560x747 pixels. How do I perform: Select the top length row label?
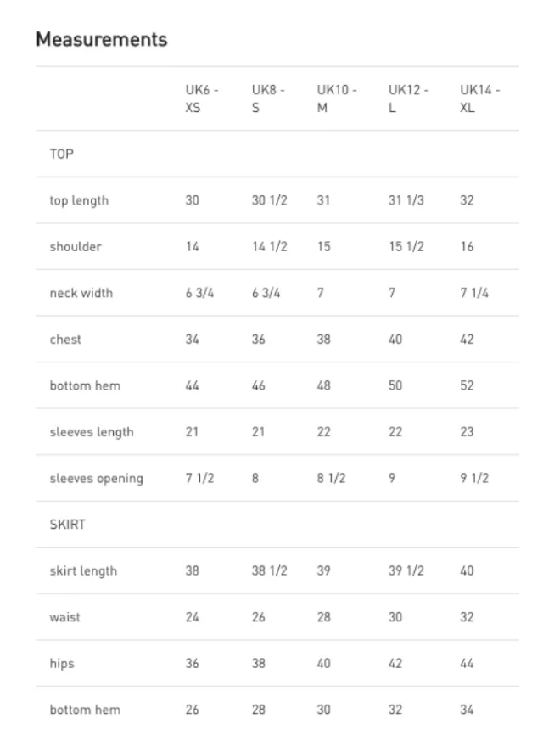79,200
